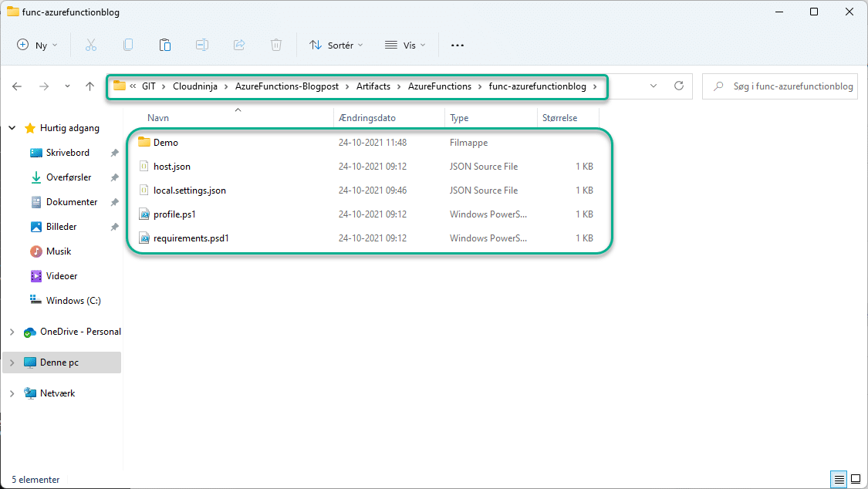Click the search field Søg i func-azurefunctionblog
The height and width of the screenshot is (489, 868).
[779, 86]
